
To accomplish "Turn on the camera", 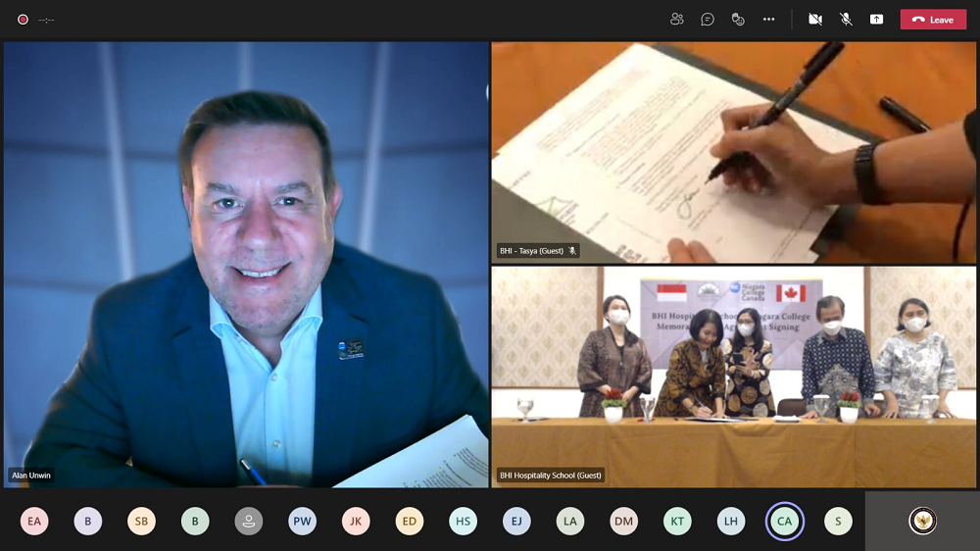I will point(814,20).
